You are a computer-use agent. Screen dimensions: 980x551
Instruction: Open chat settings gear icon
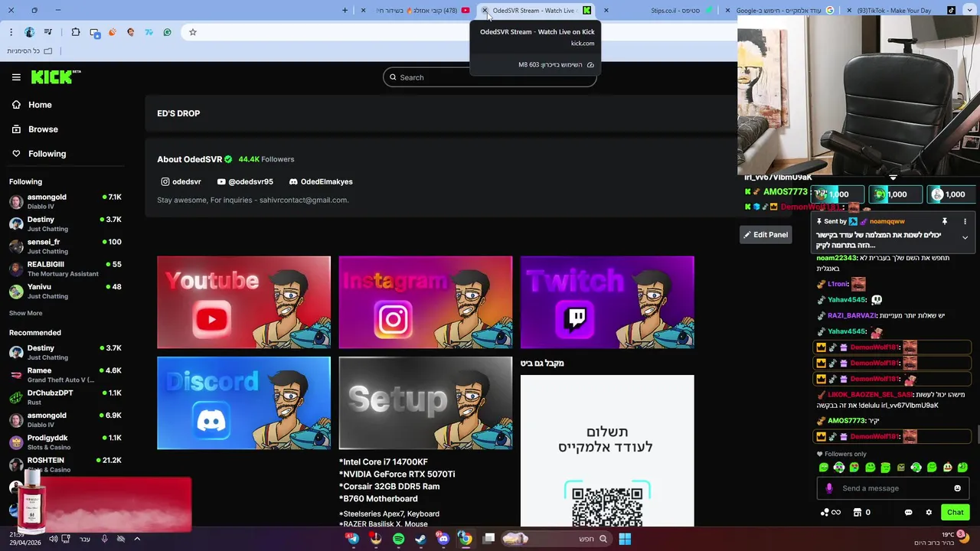pyautogui.click(x=929, y=513)
